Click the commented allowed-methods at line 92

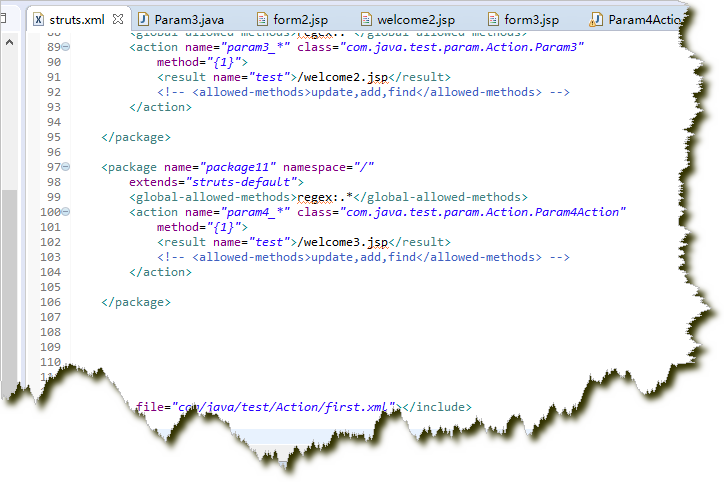tap(363, 92)
